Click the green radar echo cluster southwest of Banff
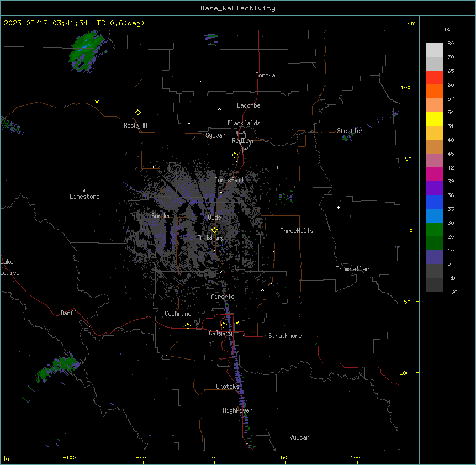Screen dimensions: 476x465 [x=57, y=367]
